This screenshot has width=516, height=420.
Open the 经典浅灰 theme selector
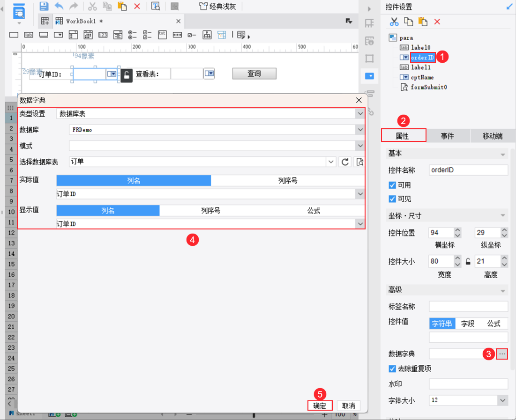click(x=218, y=6)
